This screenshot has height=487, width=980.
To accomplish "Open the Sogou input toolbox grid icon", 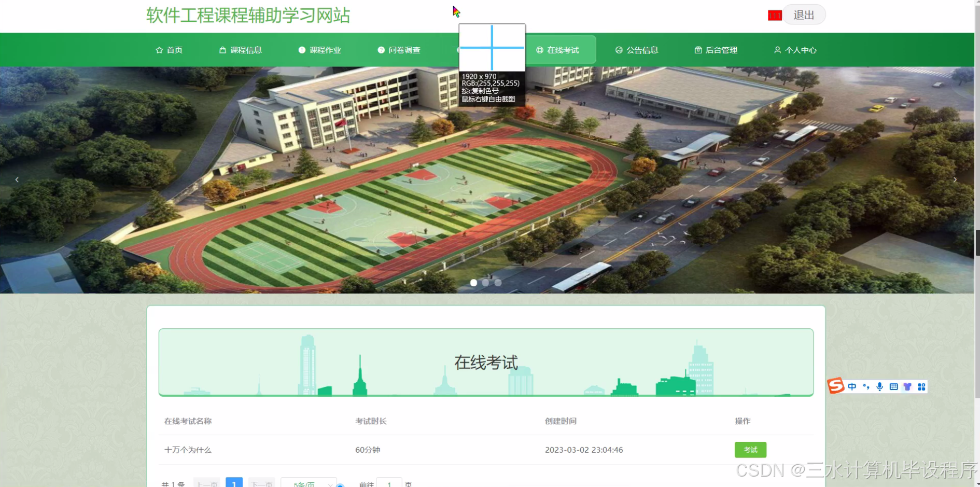I will 922,386.
